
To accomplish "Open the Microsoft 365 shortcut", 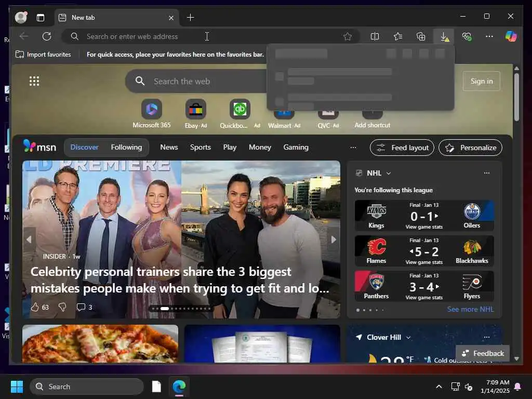I will pyautogui.click(x=152, y=114).
